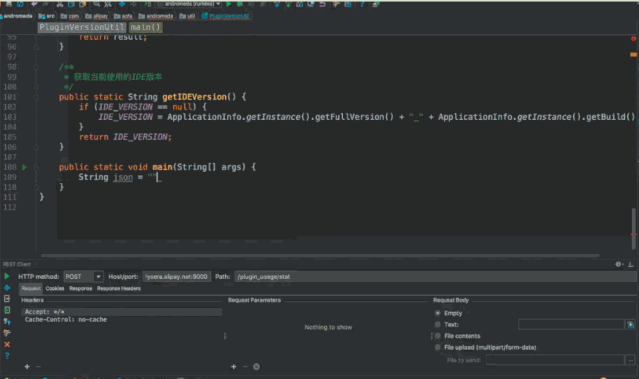Image resolution: width=639 pixels, height=379 pixels.
Task: Open the HTTP method POST dropdown
Action: 83,277
